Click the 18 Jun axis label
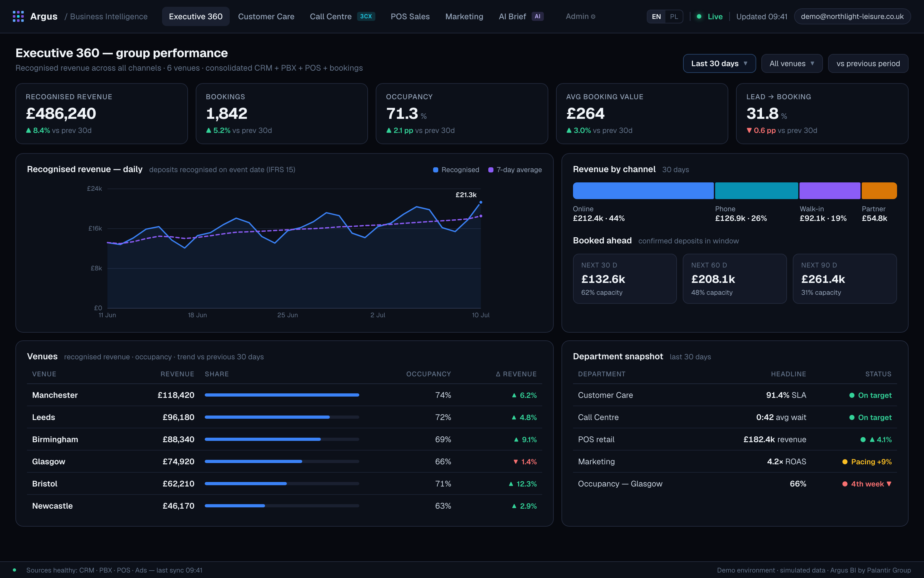Viewport: 924px width, 578px height. click(197, 315)
